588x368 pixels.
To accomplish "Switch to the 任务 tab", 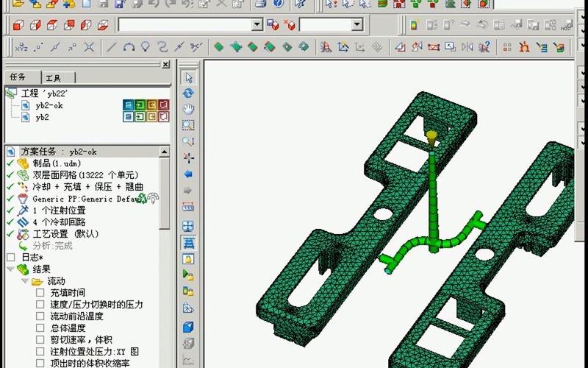I will point(17,77).
